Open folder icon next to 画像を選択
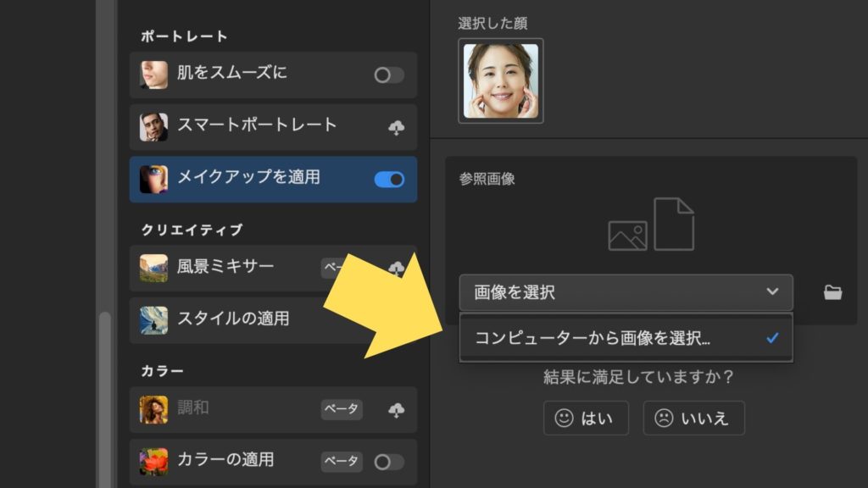This screenshot has height=488, width=868. [x=832, y=292]
